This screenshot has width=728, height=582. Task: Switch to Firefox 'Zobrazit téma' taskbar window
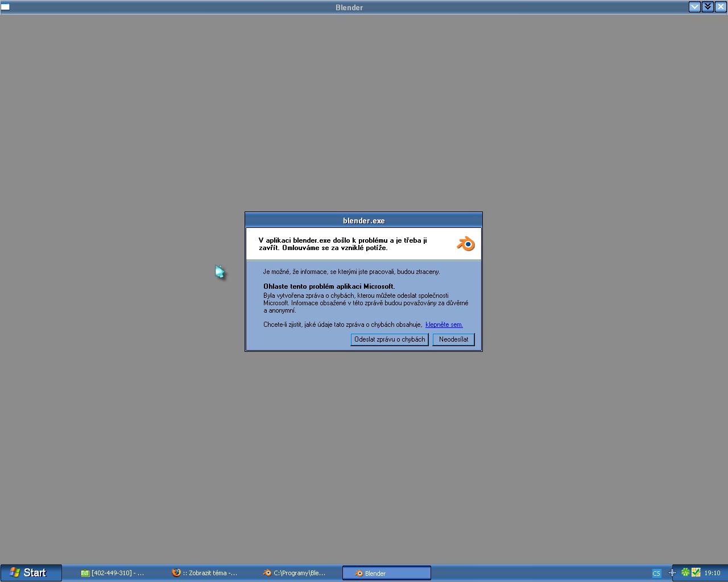(x=205, y=573)
